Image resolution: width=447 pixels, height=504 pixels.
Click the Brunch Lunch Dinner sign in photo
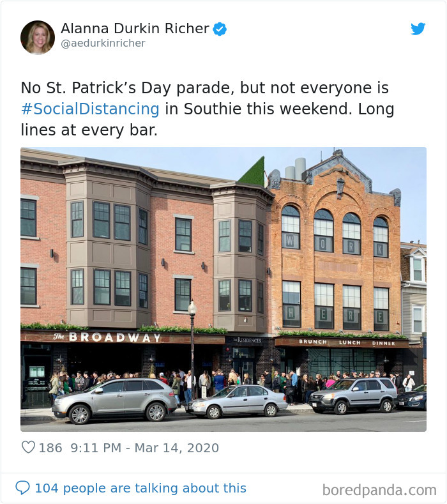point(347,342)
